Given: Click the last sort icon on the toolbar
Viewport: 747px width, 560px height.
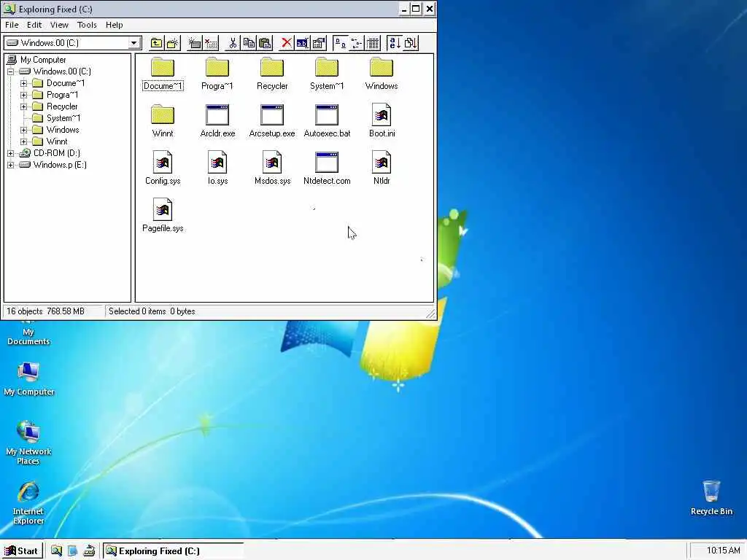Looking at the screenshot, I should click(x=411, y=43).
